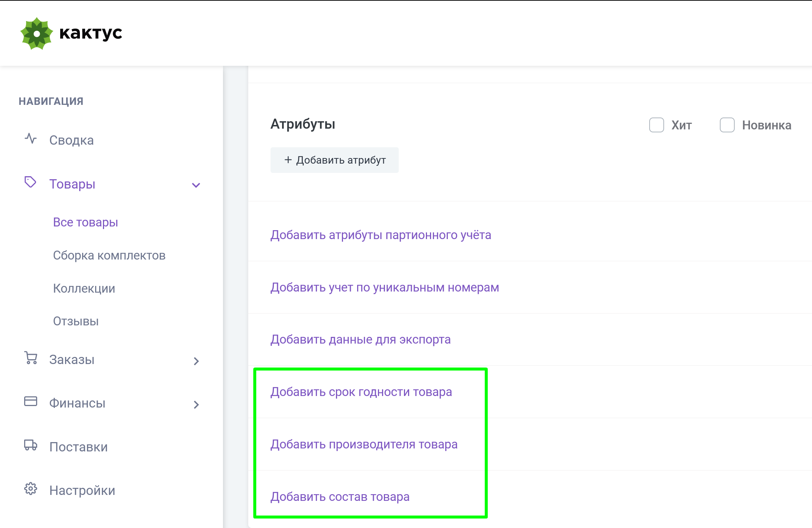Click the tag icon next to Товары
This screenshot has height=528, width=812.
pyautogui.click(x=30, y=182)
